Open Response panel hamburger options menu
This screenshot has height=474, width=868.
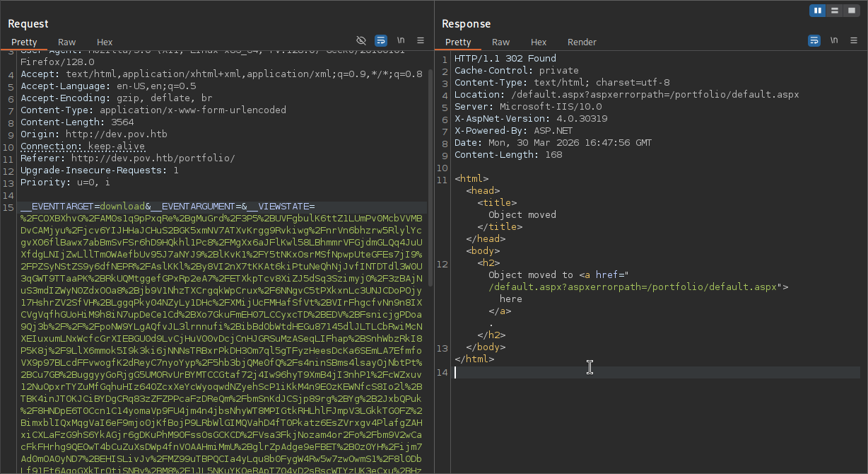[x=854, y=40]
